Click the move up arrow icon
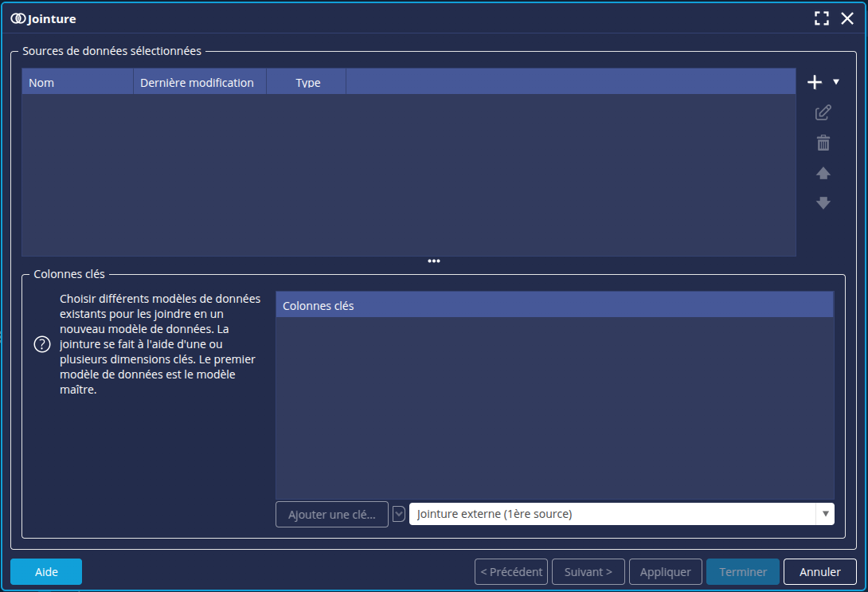The image size is (868, 592). click(x=823, y=174)
